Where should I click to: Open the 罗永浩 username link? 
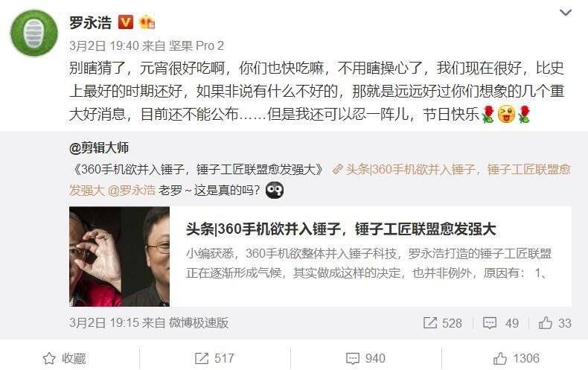click(90, 22)
